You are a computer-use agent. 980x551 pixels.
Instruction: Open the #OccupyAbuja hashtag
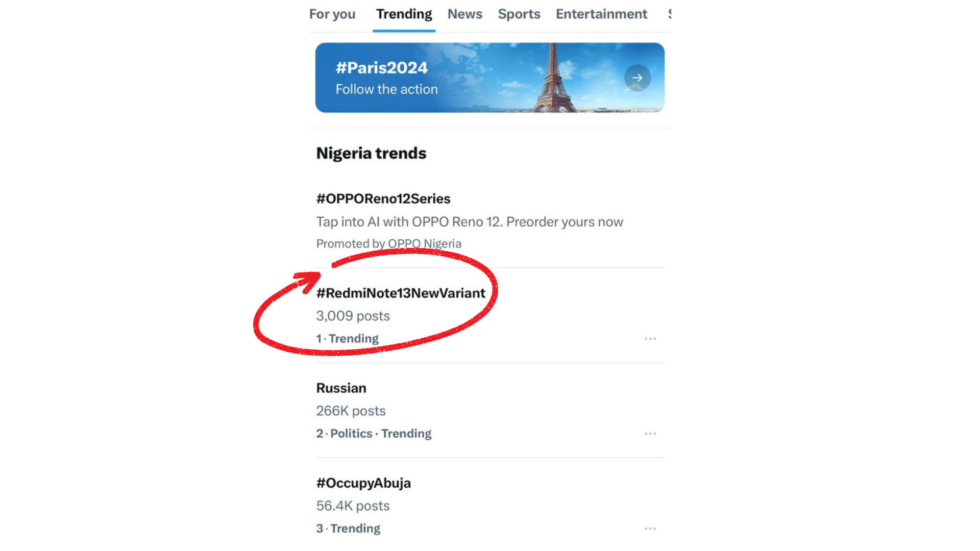tap(363, 483)
